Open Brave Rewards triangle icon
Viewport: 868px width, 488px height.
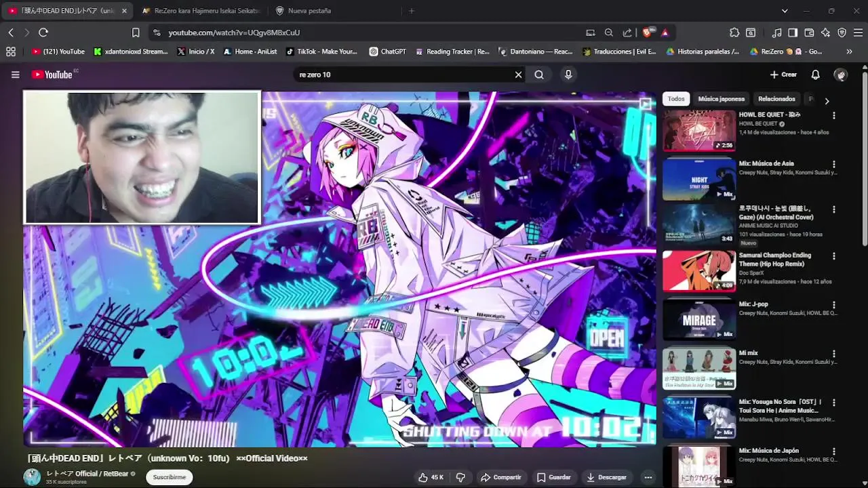[665, 33]
